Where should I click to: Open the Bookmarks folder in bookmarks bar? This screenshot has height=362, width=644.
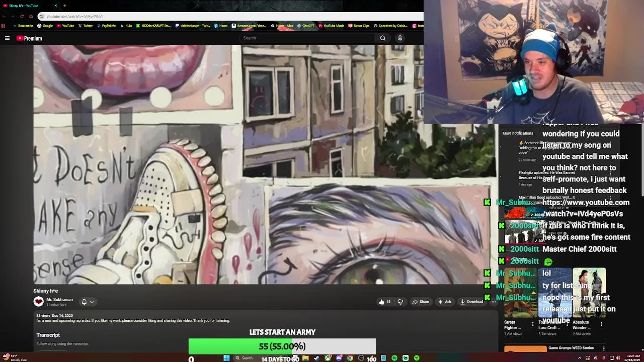pyautogui.click(x=23, y=26)
